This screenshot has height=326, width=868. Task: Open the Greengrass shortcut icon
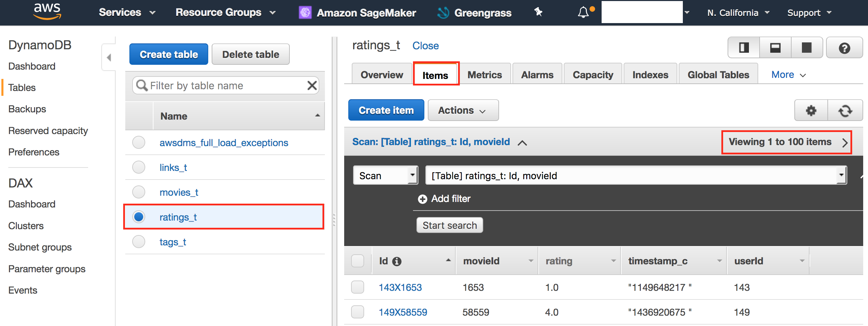point(443,13)
